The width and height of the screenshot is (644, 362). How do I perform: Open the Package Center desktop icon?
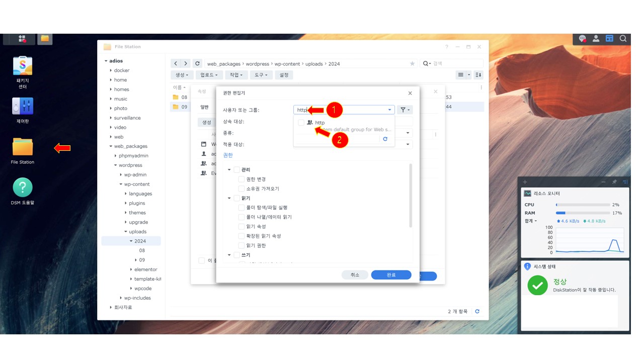(x=23, y=66)
